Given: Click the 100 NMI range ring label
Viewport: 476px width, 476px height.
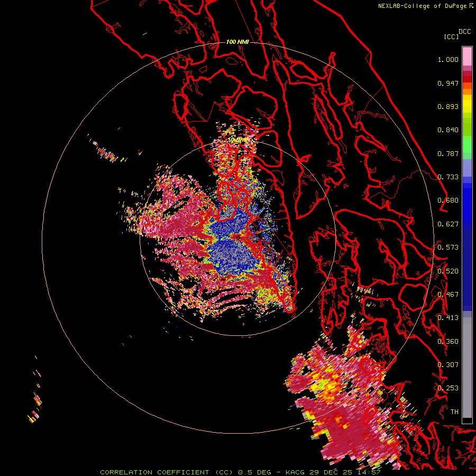Looking at the screenshot, I should coord(237,42).
